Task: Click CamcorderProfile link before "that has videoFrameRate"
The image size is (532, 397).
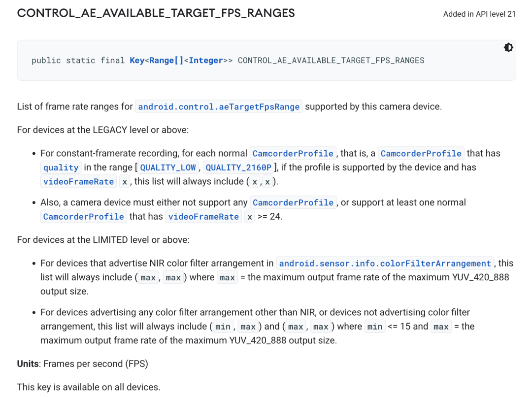Action: [84, 217]
